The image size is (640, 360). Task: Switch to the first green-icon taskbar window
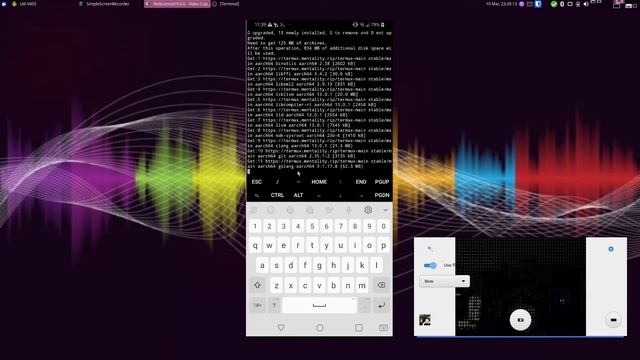pos(24,4)
